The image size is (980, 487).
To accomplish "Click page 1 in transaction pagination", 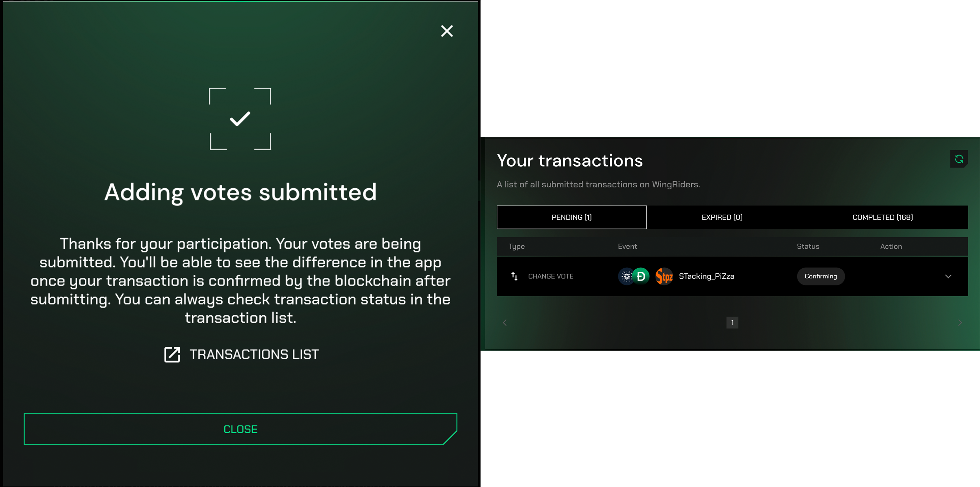I will [732, 323].
